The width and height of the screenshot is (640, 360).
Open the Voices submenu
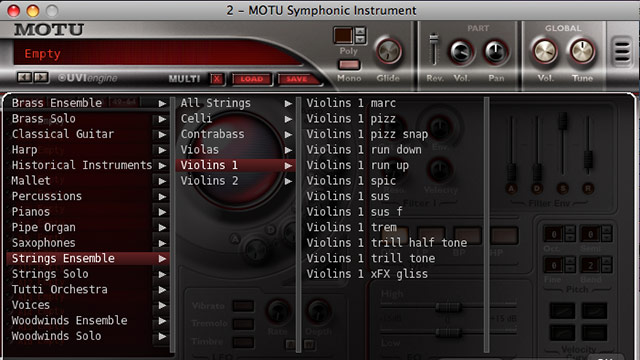pos(89,304)
